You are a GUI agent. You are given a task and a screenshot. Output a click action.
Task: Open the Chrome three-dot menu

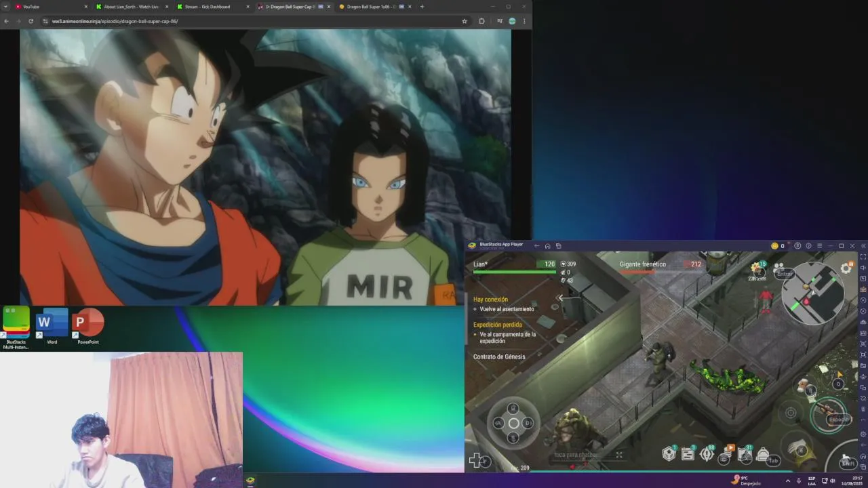(524, 21)
